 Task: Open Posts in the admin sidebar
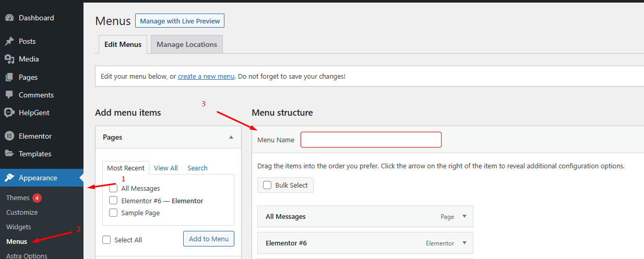pyautogui.click(x=42, y=41)
